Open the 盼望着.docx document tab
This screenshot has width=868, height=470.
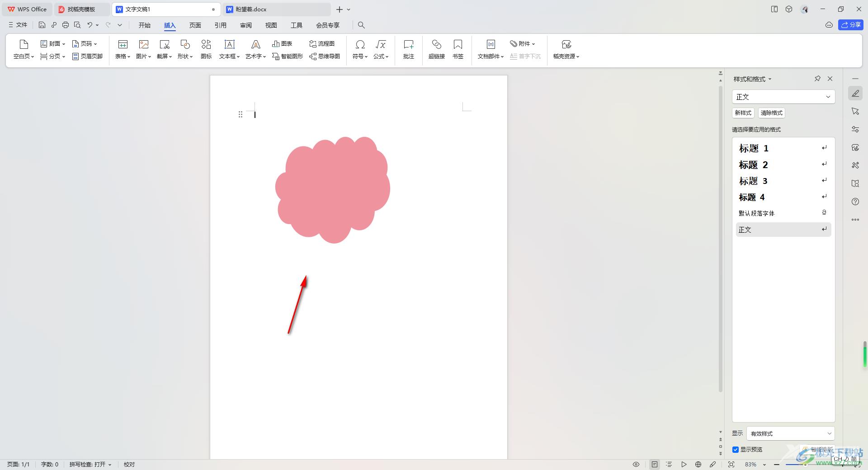(x=277, y=9)
